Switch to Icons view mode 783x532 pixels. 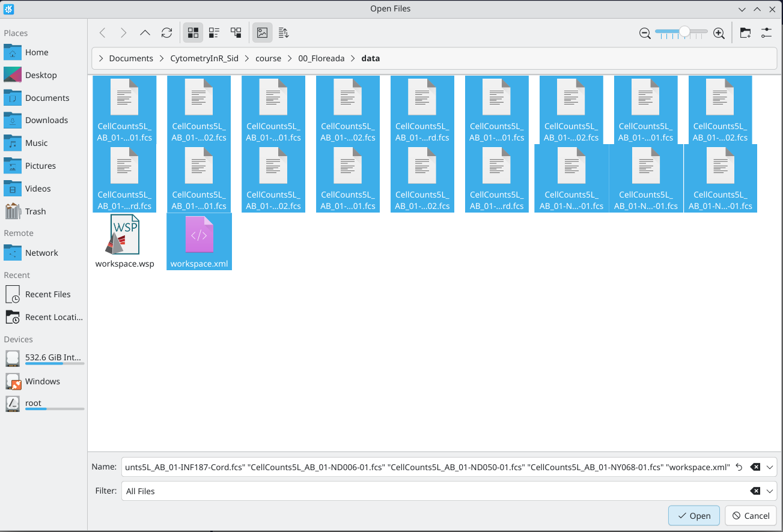click(x=193, y=33)
